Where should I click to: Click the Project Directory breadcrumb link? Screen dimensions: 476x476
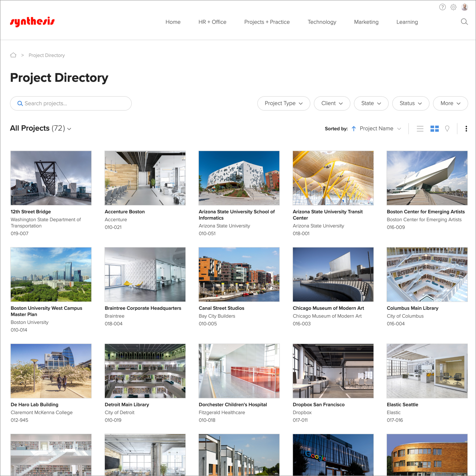[x=46, y=55]
